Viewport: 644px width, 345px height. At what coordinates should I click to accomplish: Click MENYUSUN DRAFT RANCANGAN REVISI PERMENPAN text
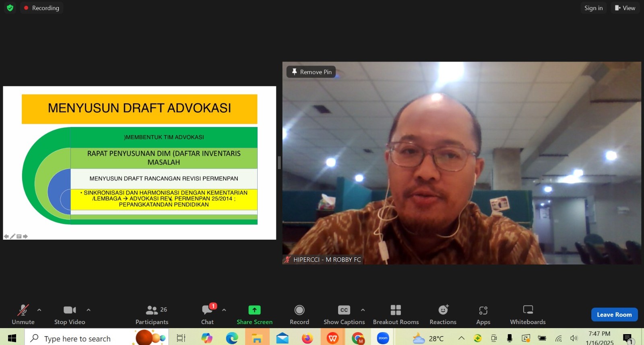(164, 179)
